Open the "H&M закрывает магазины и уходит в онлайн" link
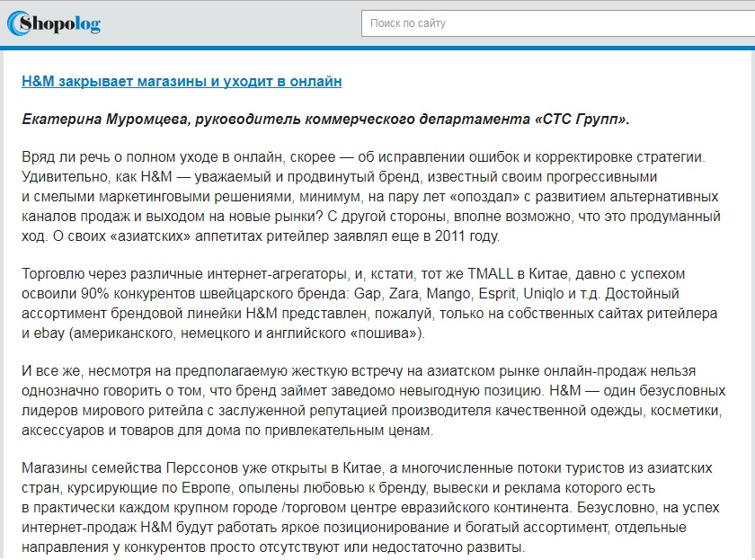This screenshot has height=560, width=755. pos(182,82)
